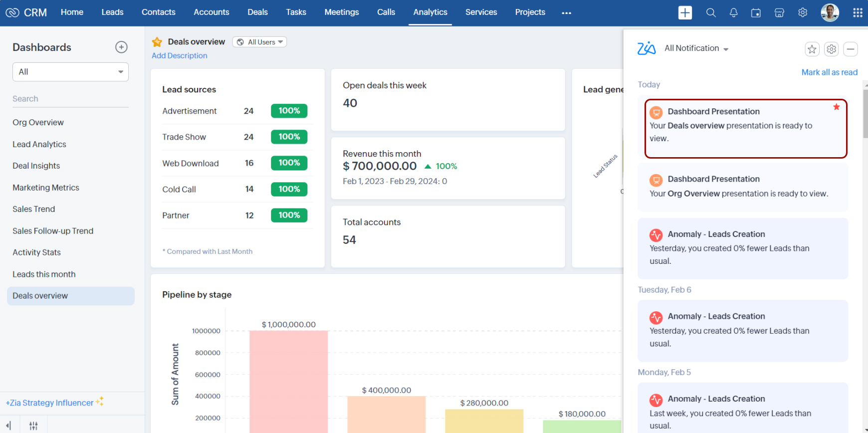This screenshot has height=433, width=868.
Task: Open the calendar icon in top bar
Action: (x=756, y=13)
